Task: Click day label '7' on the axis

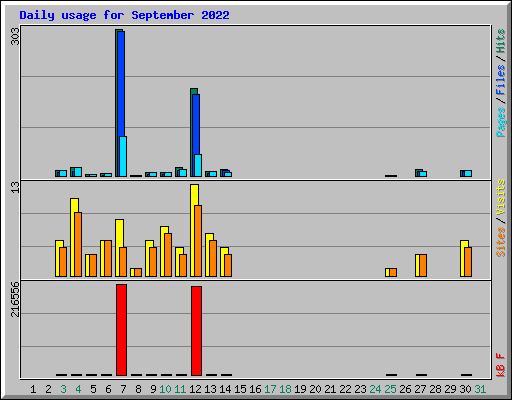Action: click(123, 389)
